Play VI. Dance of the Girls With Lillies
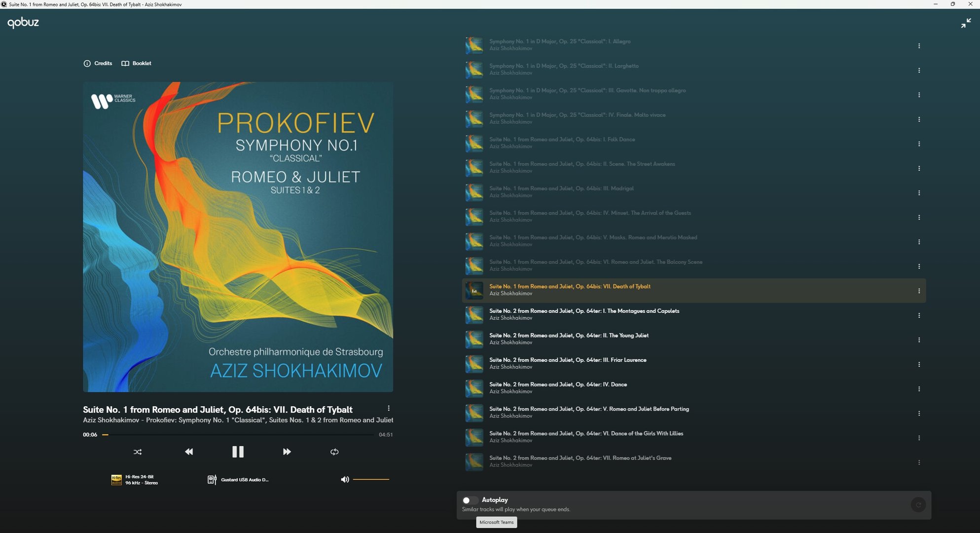980x533 pixels. pyautogui.click(x=694, y=437)
